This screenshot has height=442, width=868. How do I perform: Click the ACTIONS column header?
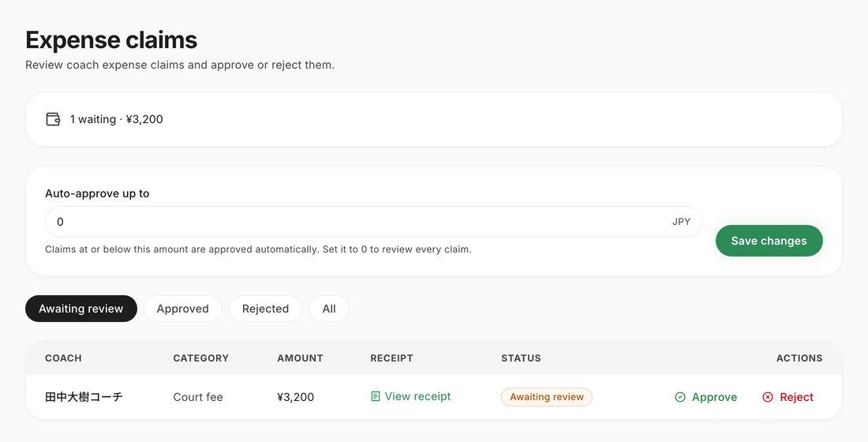(799, 358)
